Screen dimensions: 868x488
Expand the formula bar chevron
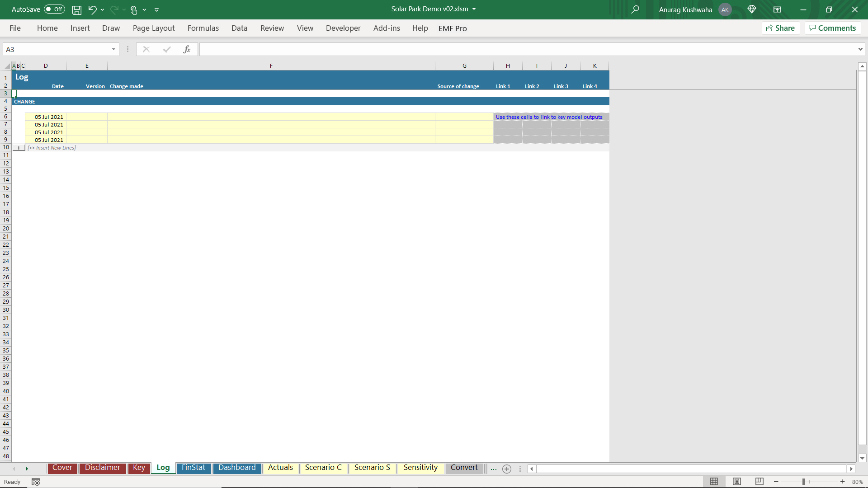point(860,49)
